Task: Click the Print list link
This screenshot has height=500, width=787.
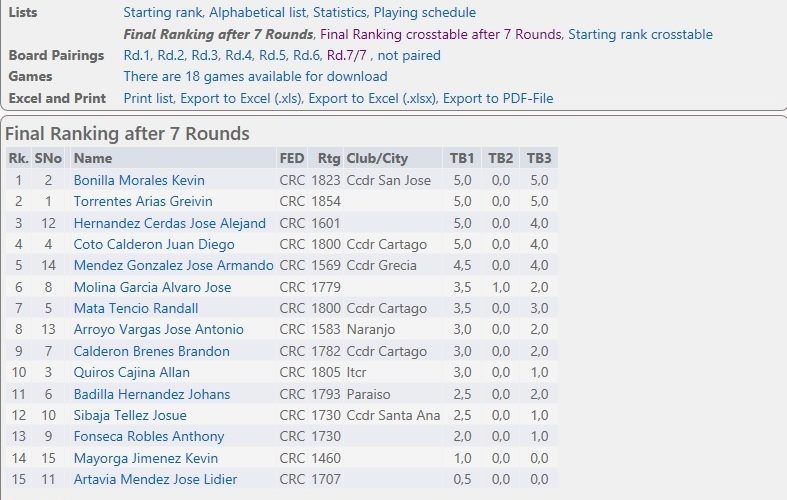Action: (149, 98)
